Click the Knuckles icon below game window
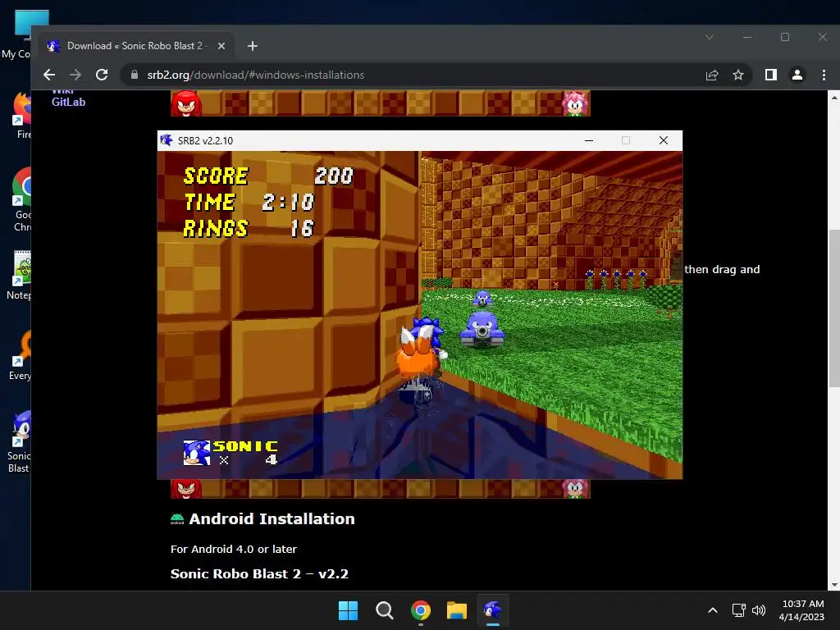 (186, 489)
